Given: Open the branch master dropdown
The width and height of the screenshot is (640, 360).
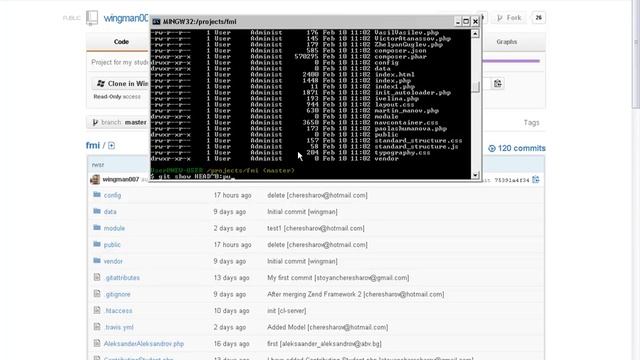Looking at the screenshot, I should click(x=118, y=122).
